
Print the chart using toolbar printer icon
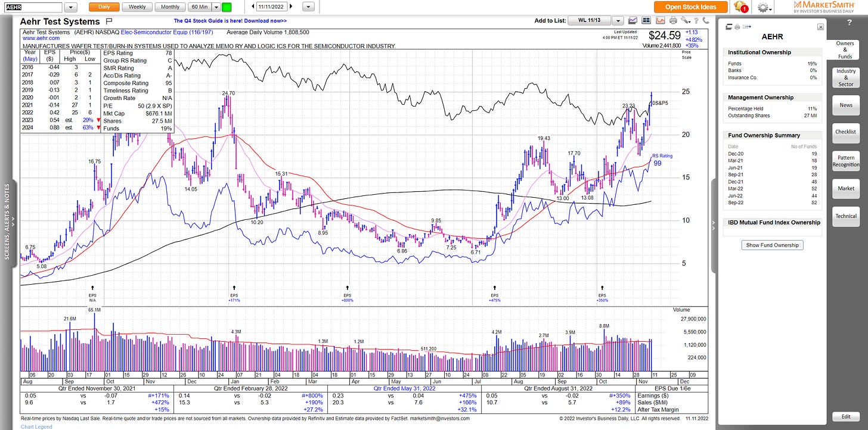[x=673, y=20]
